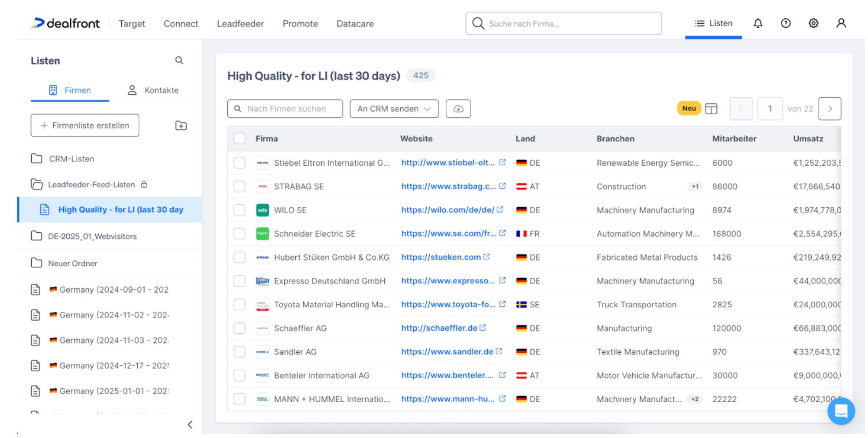Tick the Expresso Deutschland GmbH checkbox

tap(240, 281)
